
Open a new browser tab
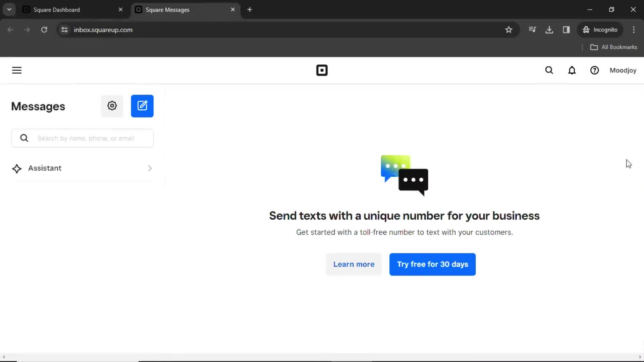coord(250,10)
